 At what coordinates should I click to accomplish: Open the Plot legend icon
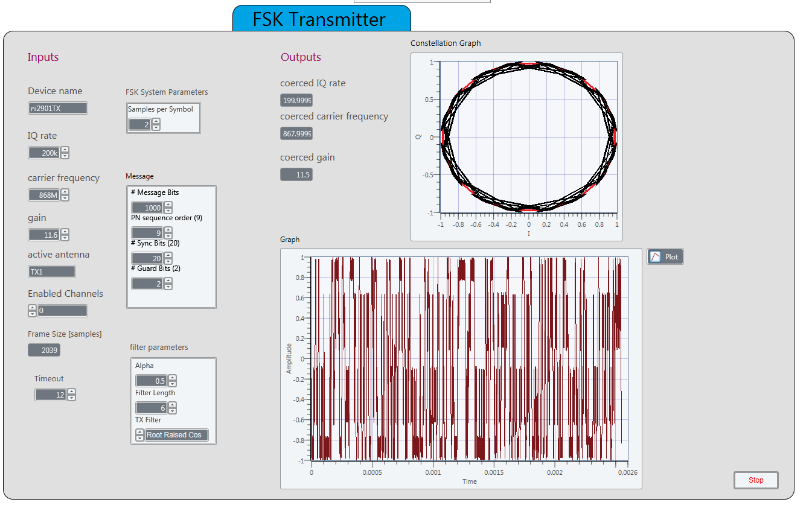tap(656, 257)
